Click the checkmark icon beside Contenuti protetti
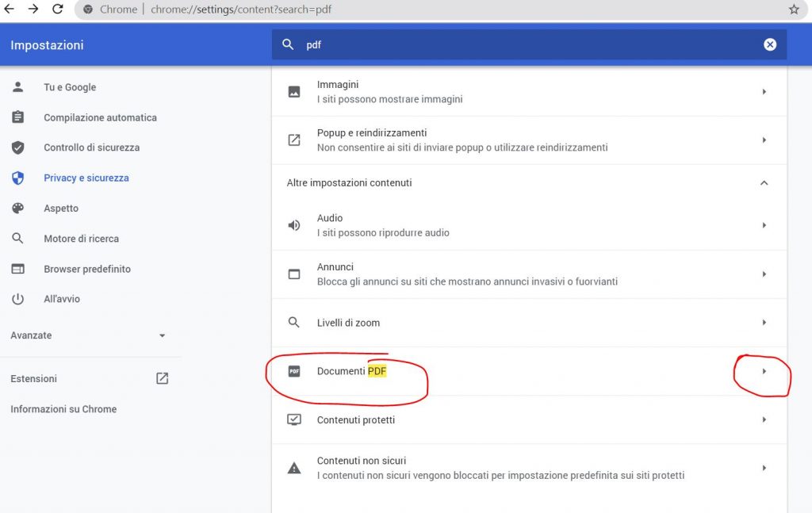 pyautogui.click(x=293, y=419)
